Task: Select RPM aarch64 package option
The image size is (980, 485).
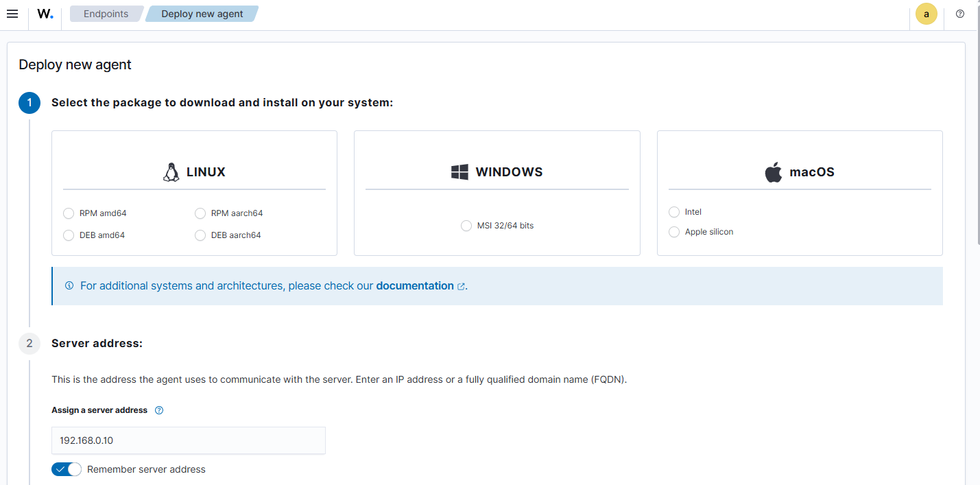Action: pyautogui.click(x=200, y=213)
